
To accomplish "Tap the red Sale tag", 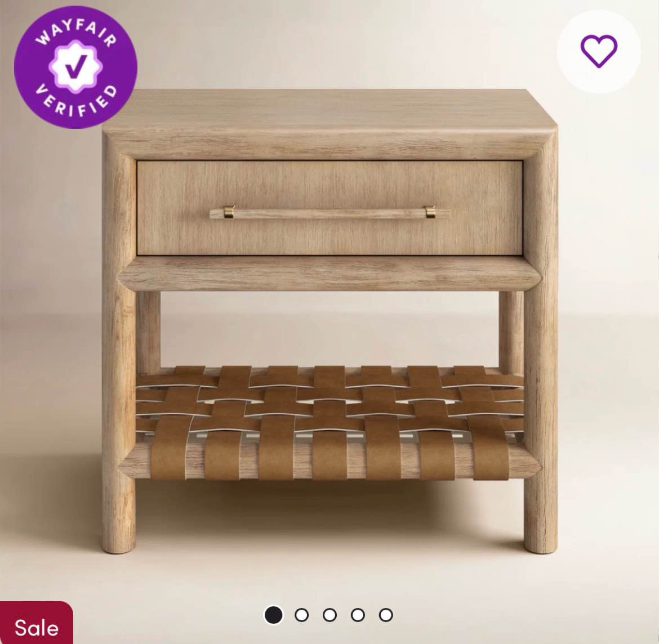I will [x=36, y=623].
